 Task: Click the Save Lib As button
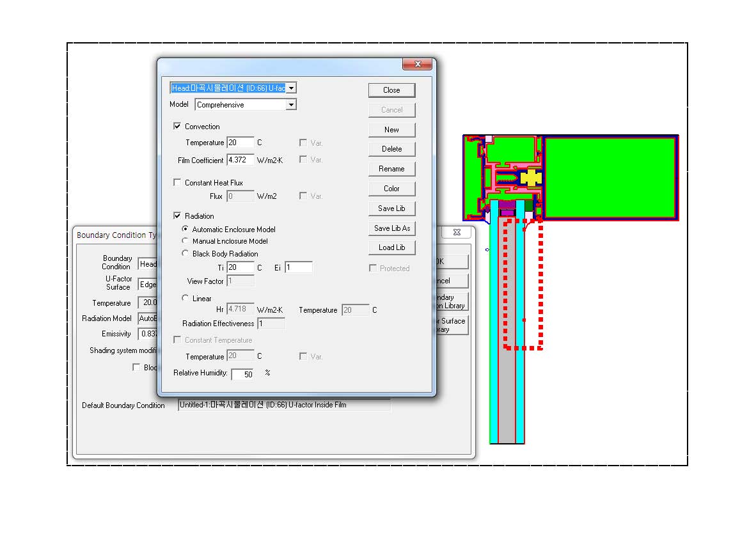(x=391, y=228)
